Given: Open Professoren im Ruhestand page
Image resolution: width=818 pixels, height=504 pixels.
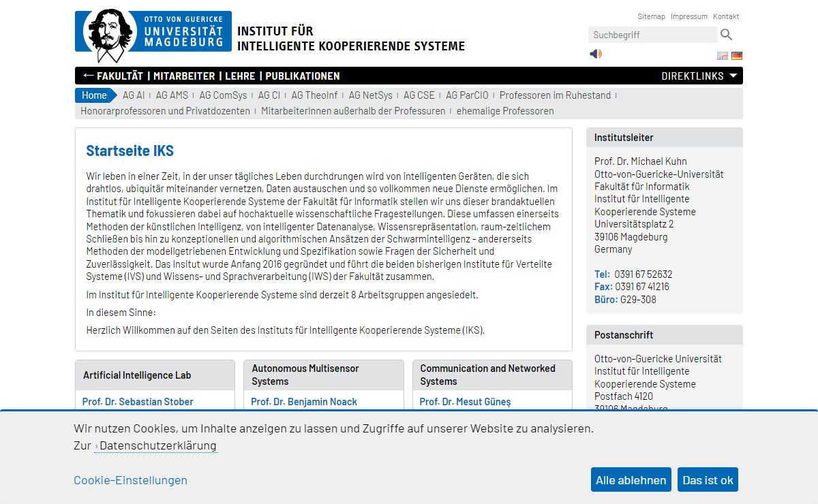Looking at the screenshot, I should pyautogui.click(x=555, y=95).
